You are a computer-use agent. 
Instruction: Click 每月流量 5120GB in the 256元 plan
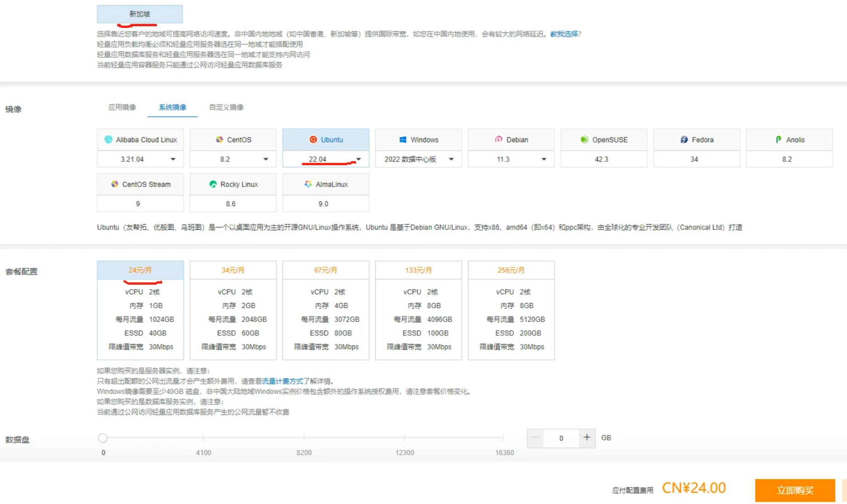click(516, 319)
